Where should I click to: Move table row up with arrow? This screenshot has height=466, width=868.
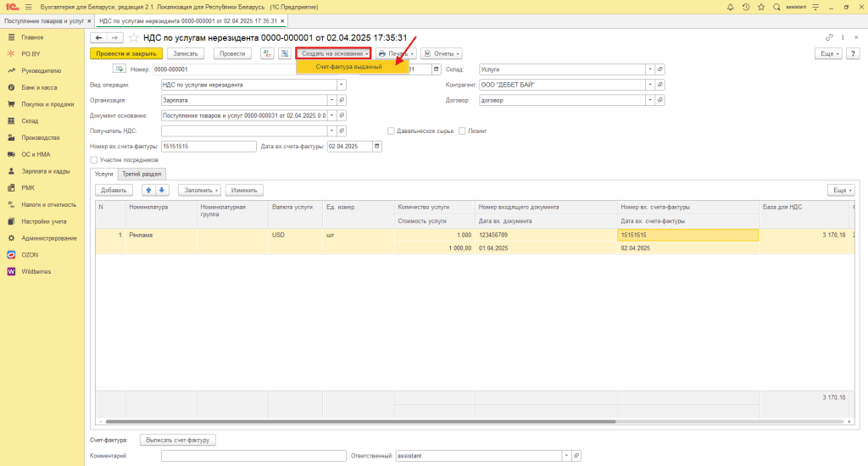[x=148, y=190]
